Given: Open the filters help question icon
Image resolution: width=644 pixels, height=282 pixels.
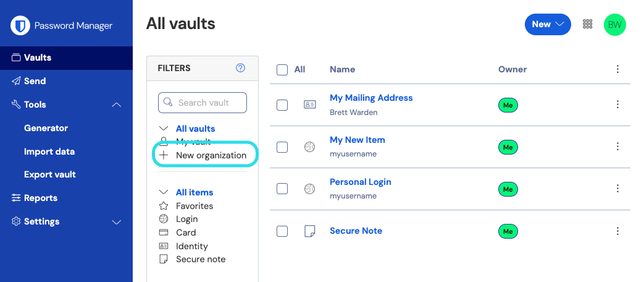Looking at the screenshot, I should (240, 68).
